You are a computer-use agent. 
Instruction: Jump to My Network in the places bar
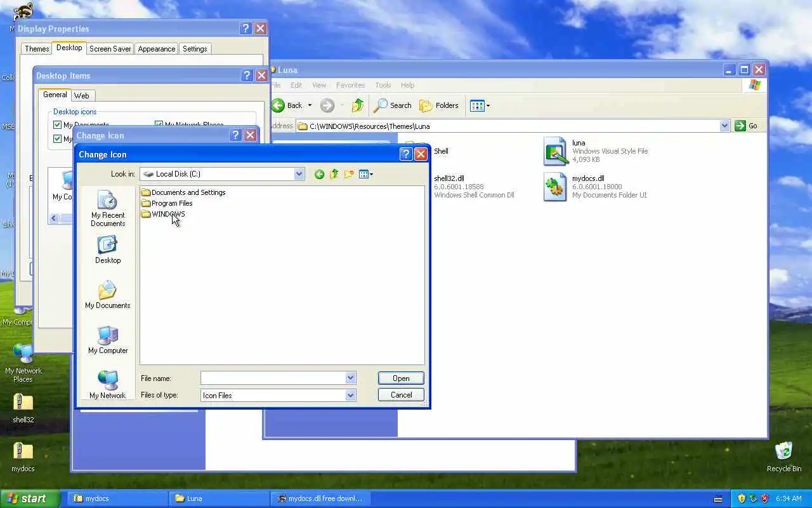pyautogui.click(x=108, y=385)
